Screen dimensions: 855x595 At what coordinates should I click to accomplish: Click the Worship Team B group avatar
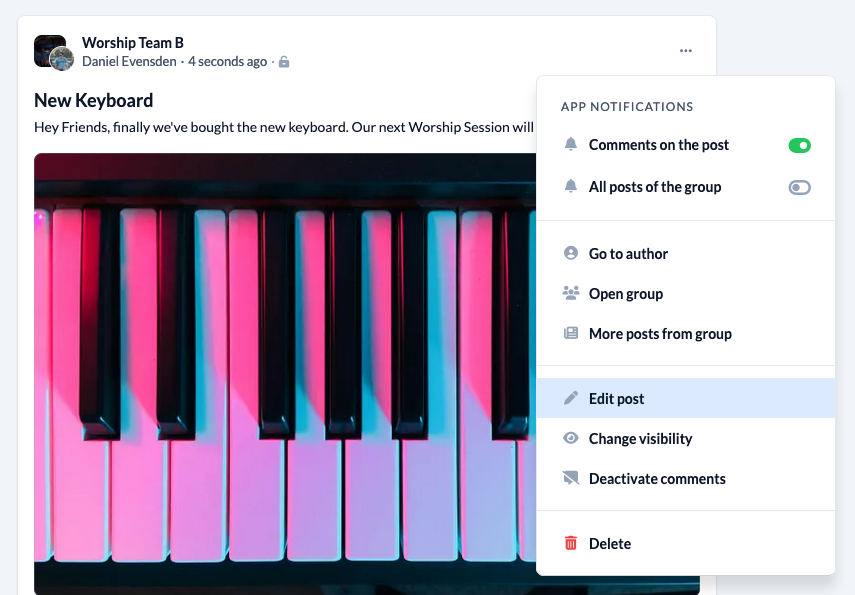49,50
